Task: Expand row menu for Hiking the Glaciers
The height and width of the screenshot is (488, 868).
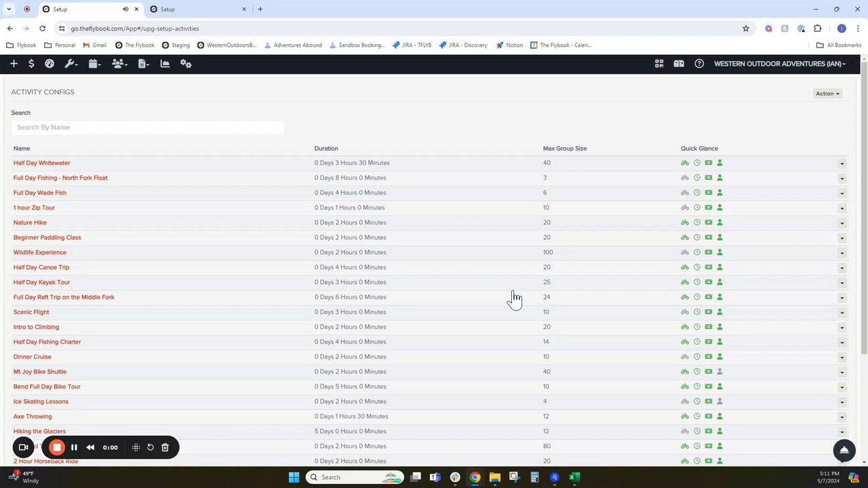Action: point(842,432)
